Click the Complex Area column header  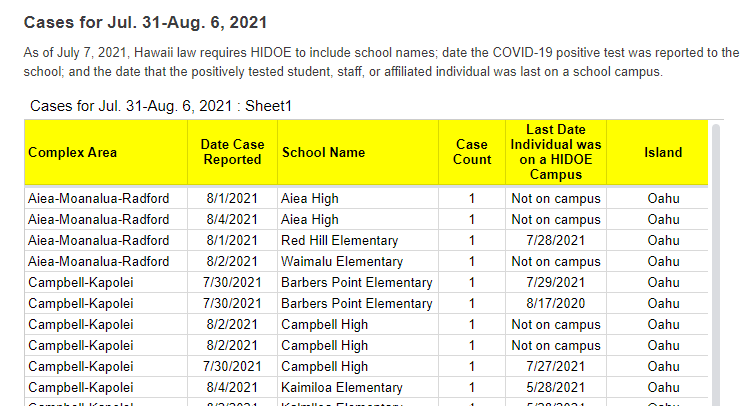(x=73, y=153)
